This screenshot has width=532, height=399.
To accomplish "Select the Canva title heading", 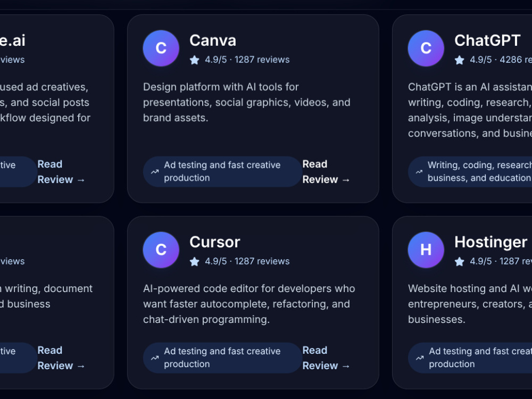I will click(213, 41).
